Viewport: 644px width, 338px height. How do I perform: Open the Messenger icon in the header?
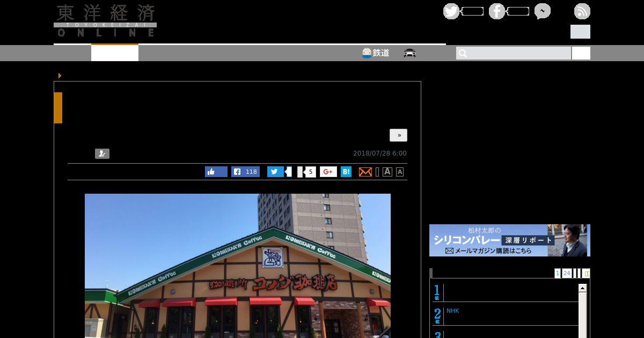[542, 11]
